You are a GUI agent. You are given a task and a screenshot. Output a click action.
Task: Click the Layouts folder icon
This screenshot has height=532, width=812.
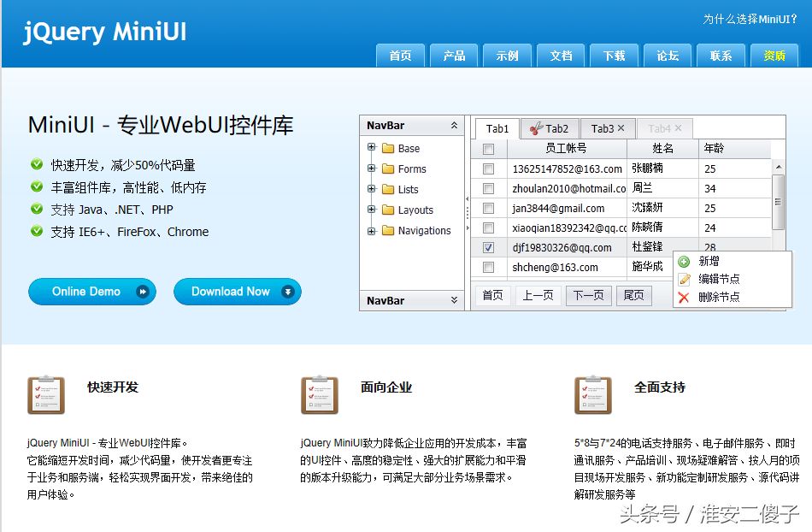tap(388, 210)
